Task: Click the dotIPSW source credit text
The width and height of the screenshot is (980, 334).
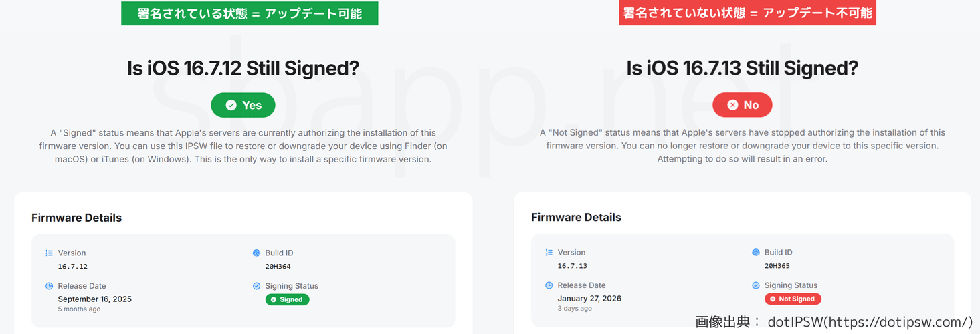Action: click(834, 322)
